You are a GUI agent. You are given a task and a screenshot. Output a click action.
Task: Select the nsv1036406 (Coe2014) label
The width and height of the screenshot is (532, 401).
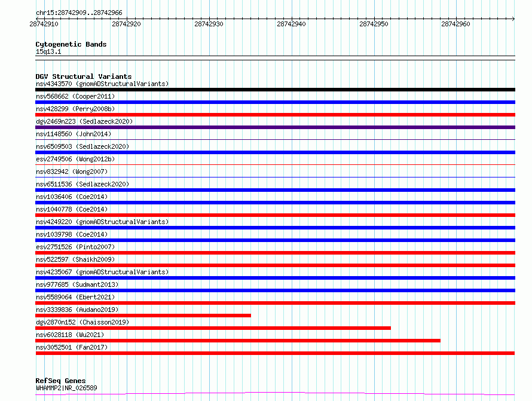(72, 197)
